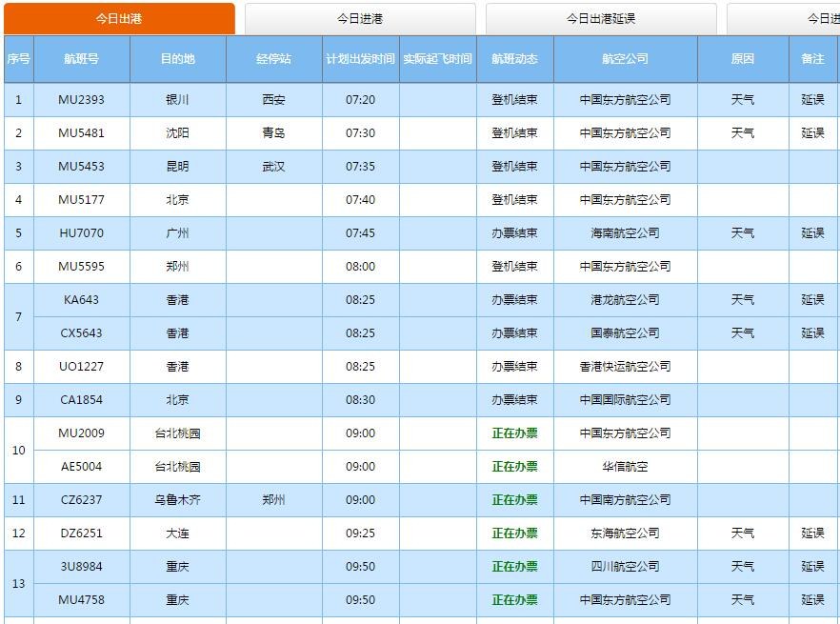The image size is (840, 624).
Task: Click 天气 reason in HU7070 row
Action: tap(743, 233)
